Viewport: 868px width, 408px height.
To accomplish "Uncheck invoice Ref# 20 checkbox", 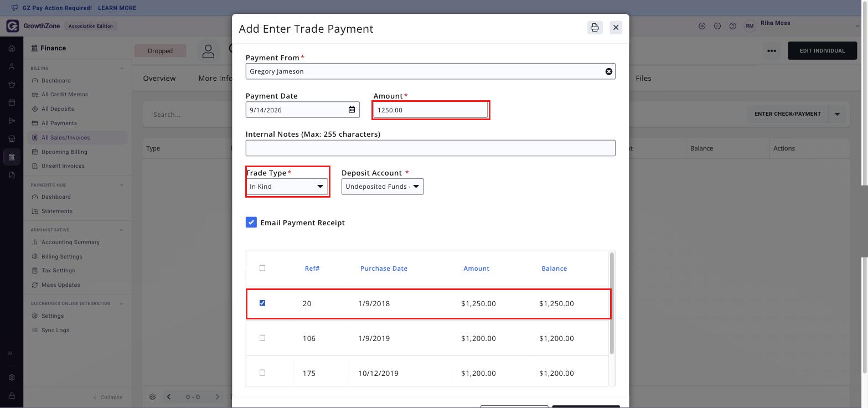I will [262, 303].
